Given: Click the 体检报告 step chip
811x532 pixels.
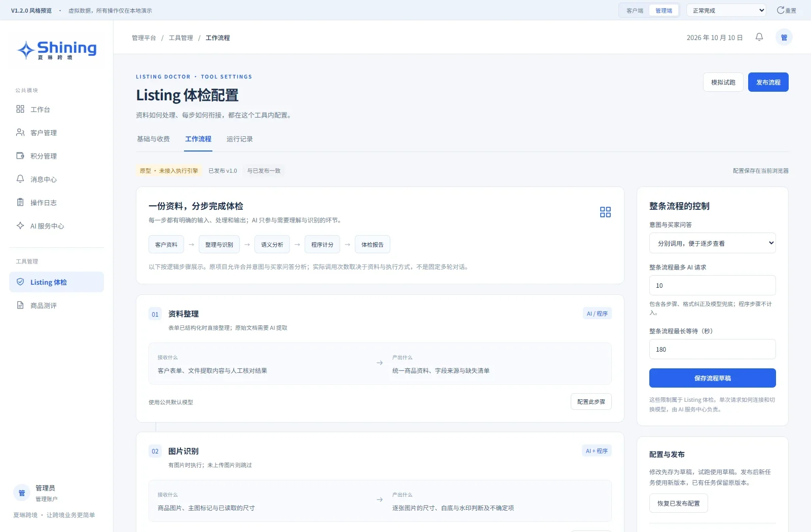Looking at the screenshot, I should pyautogui.click(x=373, y=244).
